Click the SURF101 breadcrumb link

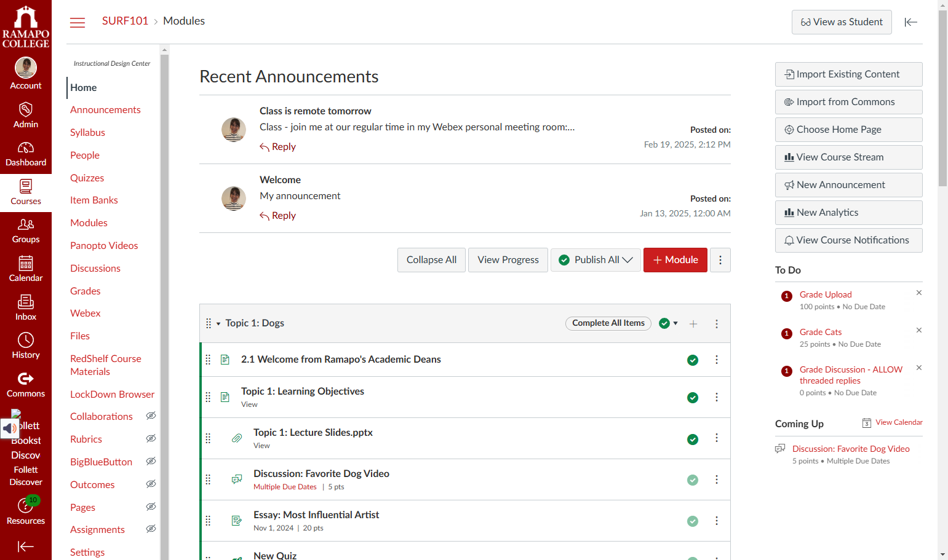pos(125,21)
